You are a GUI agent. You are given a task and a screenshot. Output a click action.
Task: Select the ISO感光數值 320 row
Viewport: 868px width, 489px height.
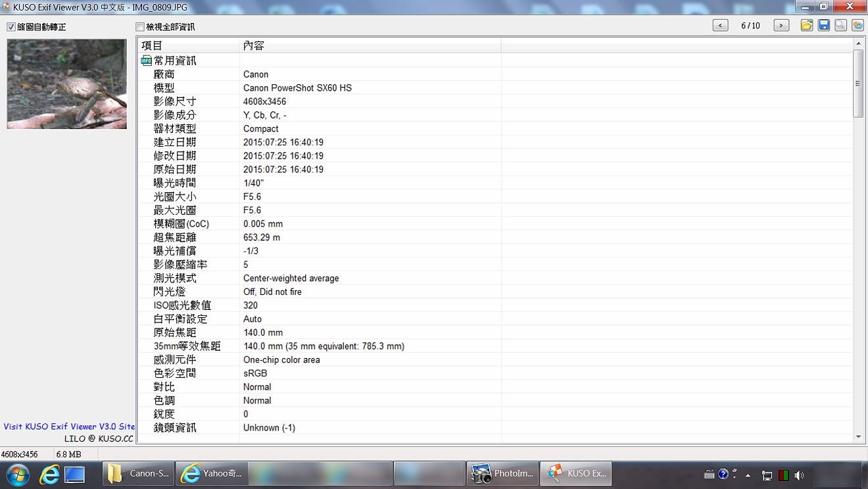tap(494, 305)
